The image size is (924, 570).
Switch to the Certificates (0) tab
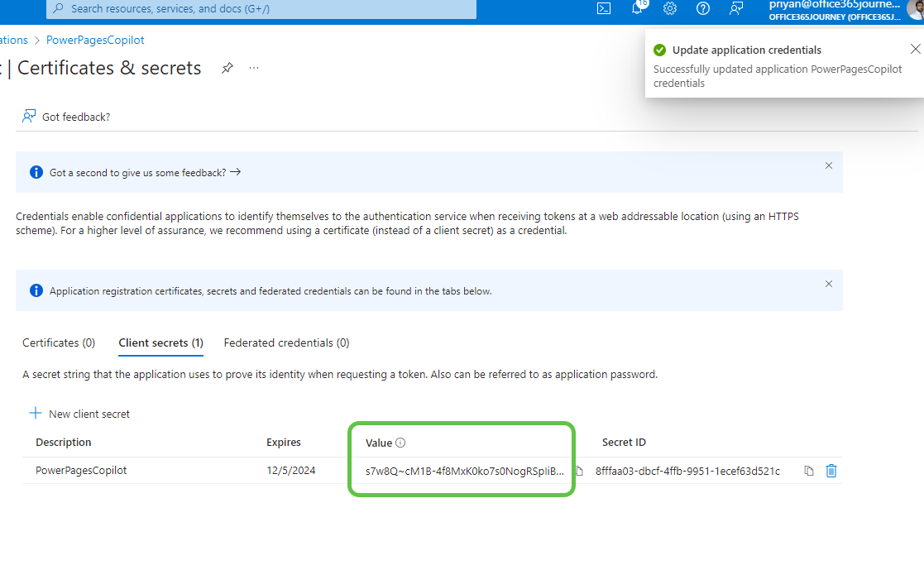59,342
